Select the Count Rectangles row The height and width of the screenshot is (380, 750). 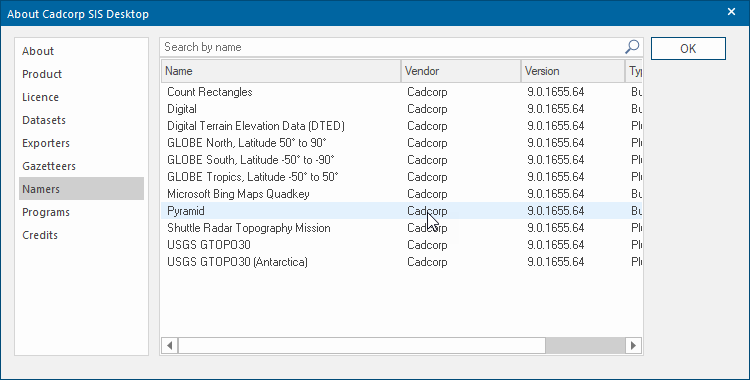[401, 91]
